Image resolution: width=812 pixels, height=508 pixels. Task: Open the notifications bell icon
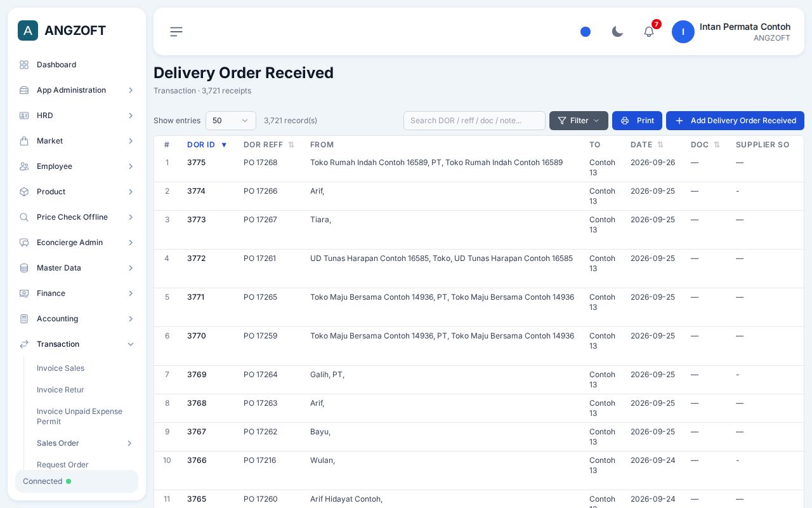coord(649,32)
